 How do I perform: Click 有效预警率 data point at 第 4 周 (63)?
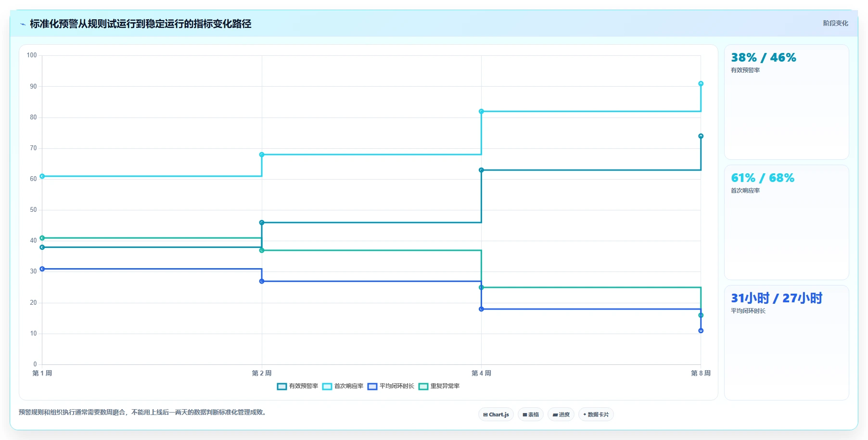click(481, 170)
